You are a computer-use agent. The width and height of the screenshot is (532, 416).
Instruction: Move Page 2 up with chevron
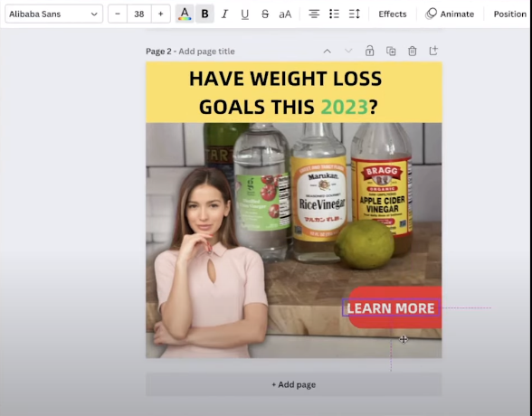[328, 52]
